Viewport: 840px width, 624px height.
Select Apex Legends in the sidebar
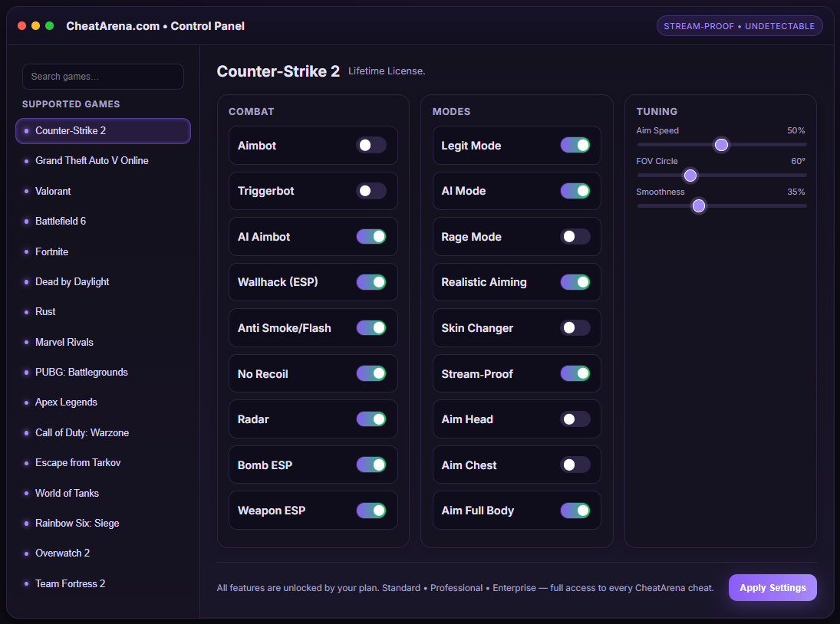point(103,402)
